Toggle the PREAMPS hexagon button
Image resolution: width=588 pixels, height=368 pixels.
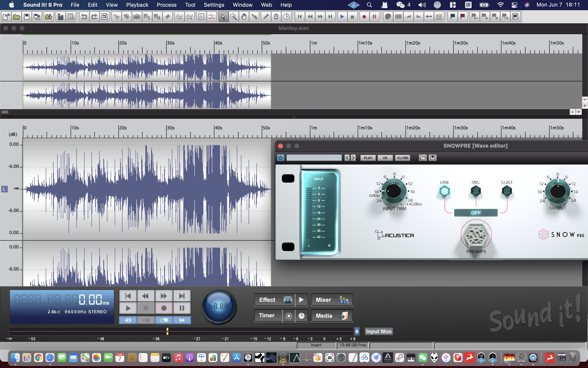[476, 235]
